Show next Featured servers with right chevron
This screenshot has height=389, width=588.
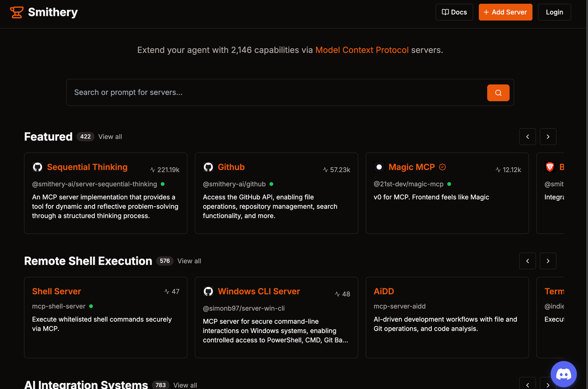[548, 137]
